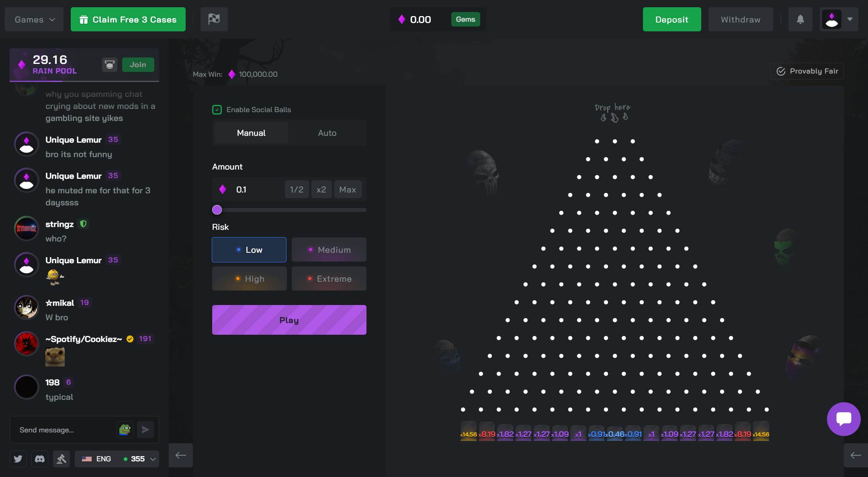
Task: Expand the ENG language chat selector
Action: tap(117, 459)
